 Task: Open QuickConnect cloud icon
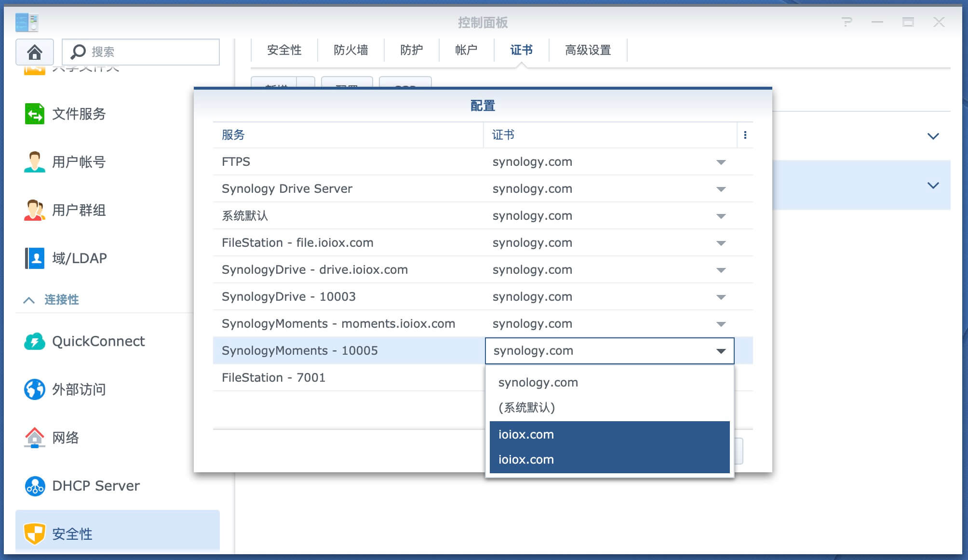[x=34, y=341]
